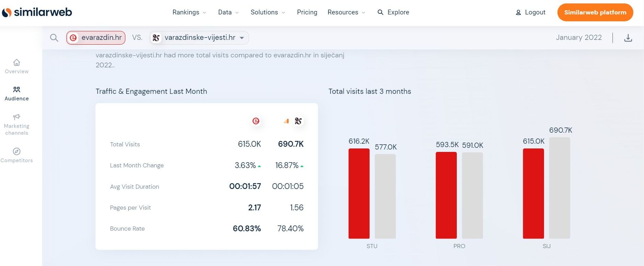This screenshot has width=644, height=266.
Task: Open the varazdinske-vijesti.hr competitor dropdown
Action: pos(199,37)
